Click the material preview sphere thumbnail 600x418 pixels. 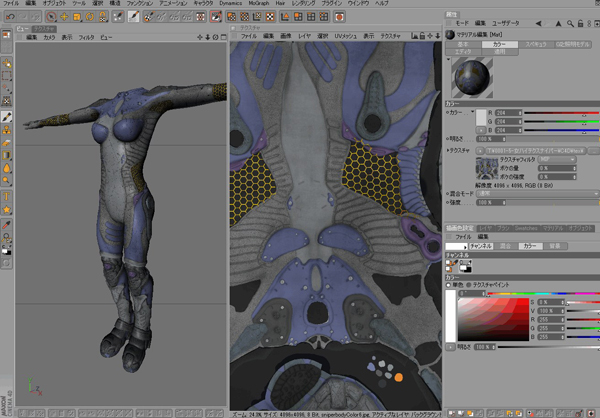[473, 76]
